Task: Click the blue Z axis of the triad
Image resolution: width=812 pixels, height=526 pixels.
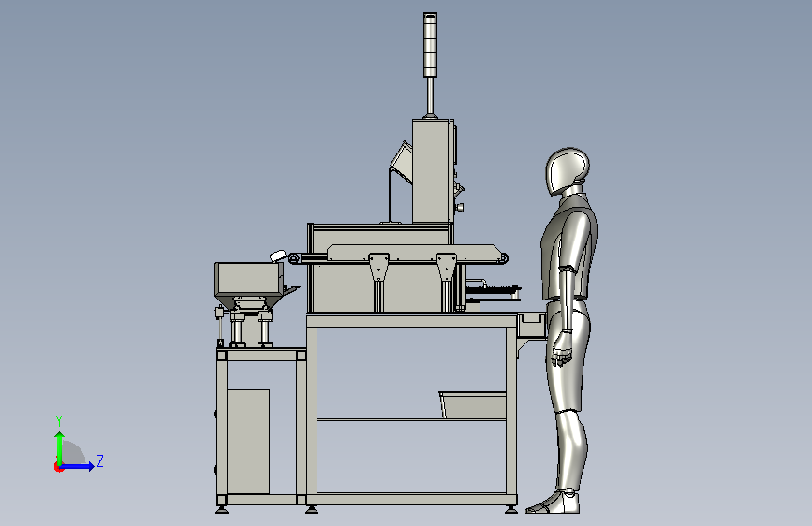Action: pyautogui.click(x=78, y=466)
